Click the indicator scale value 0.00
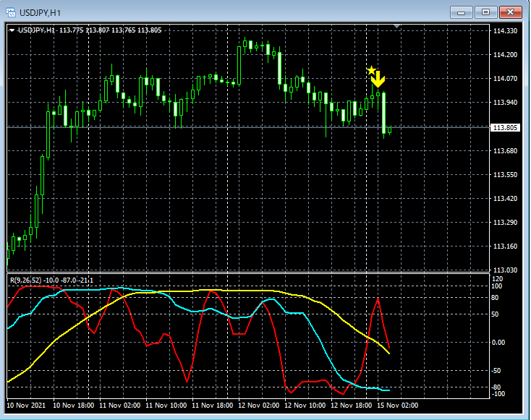The height and width of the screenshot is (420, 531). pos(498,343)
